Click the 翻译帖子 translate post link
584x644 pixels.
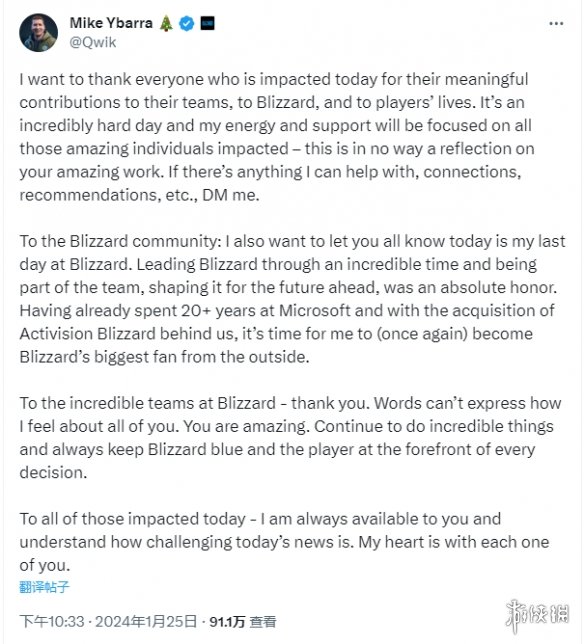[x=44, y=586]
